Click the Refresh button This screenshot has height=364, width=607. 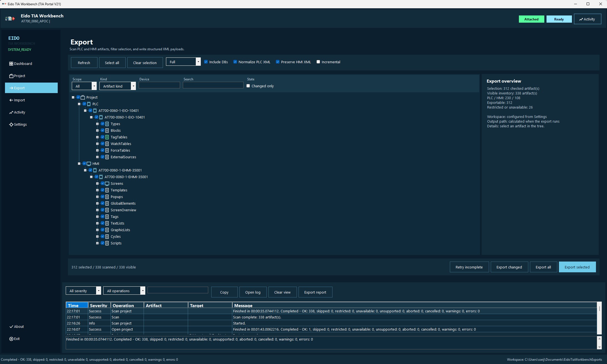[84, 63]
